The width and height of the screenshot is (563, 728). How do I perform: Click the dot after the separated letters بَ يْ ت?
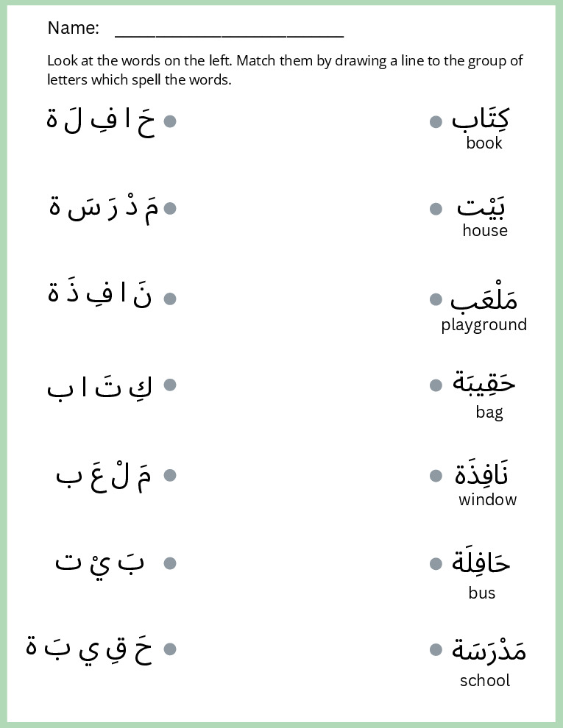(x=170, y=563)
